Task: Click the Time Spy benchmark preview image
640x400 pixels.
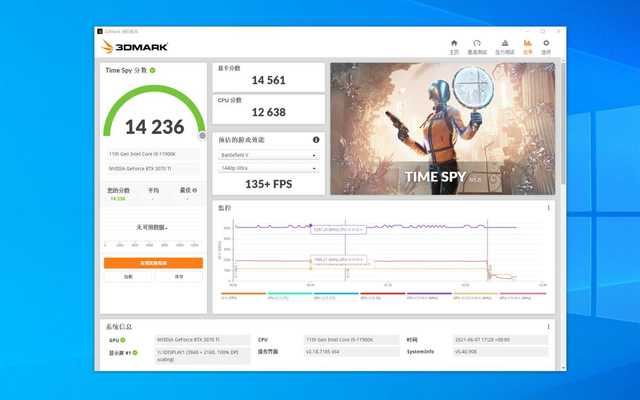Action: (x=442, y=129)
